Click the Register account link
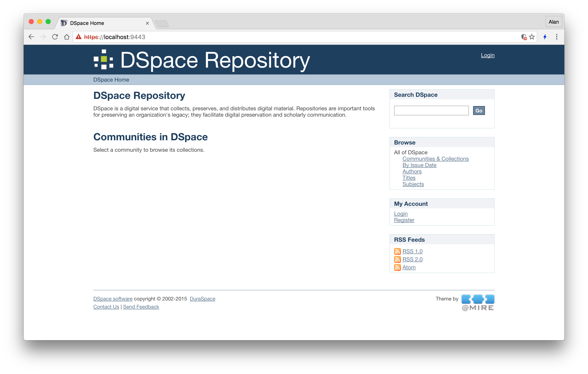The image size is (588, 374). [404, 220]
